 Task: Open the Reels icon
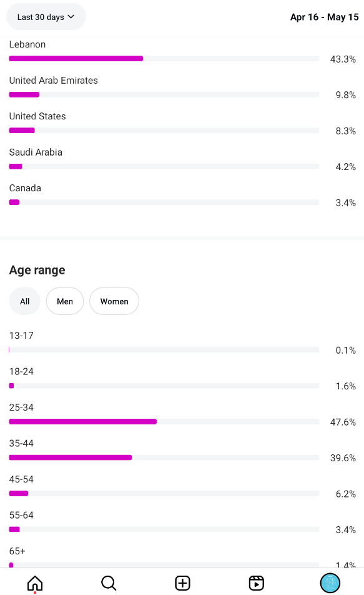pyautogui.click(x=257, y=583)
